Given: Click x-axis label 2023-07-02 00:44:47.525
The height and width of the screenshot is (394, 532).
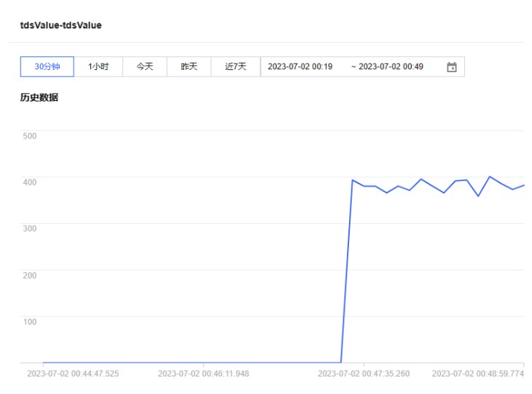Looking at the screenshot, I should (73, 374).
